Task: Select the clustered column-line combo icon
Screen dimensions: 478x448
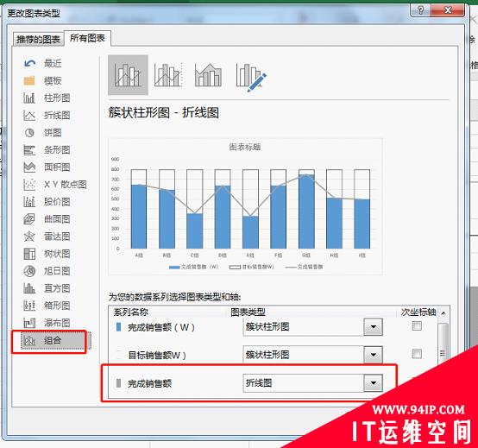Action: pos(128,75)
